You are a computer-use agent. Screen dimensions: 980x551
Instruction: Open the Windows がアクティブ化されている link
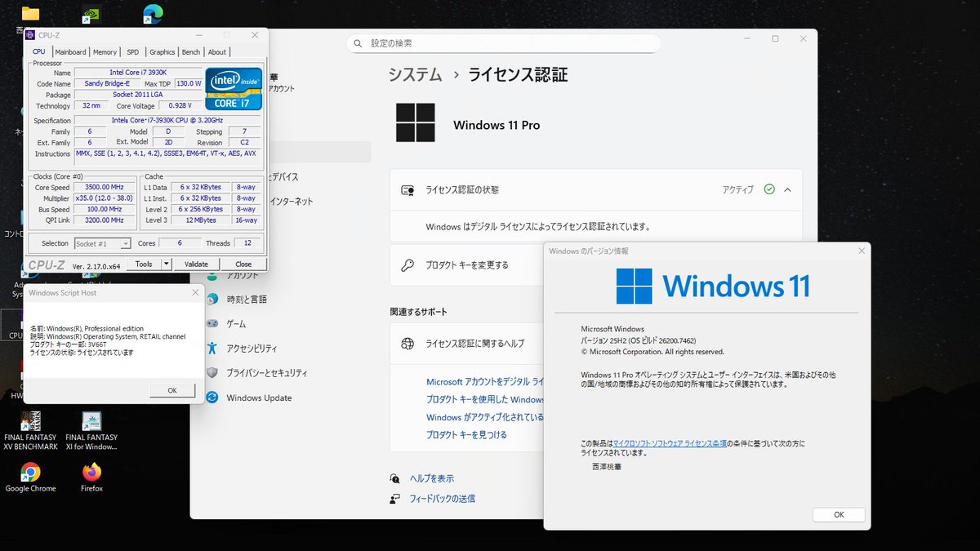tap(485, 417)
